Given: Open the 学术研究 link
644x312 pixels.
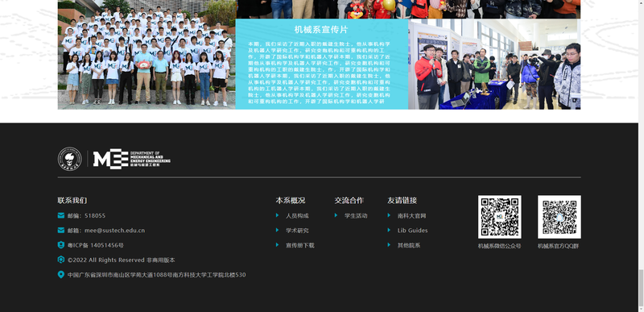Looking at the screenshot, I should click(x=297, y=231).
